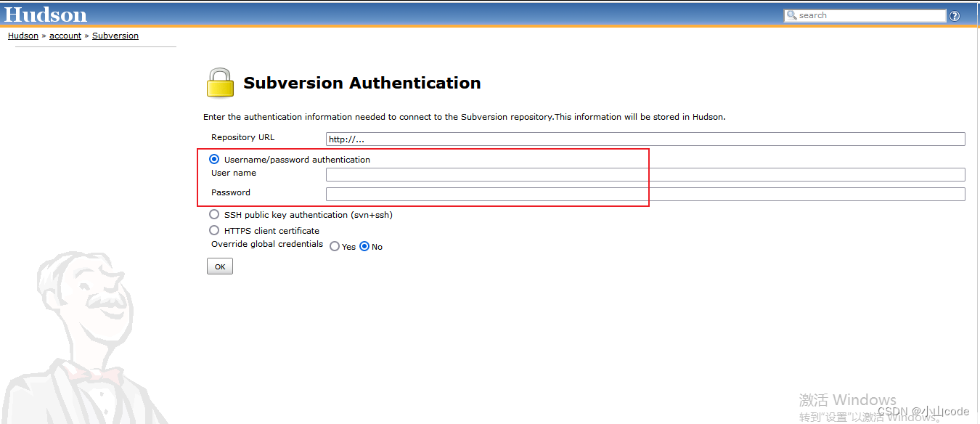The width and height of the screenshot is (980, 424).
Task: Click the magnifier icon in search box
Action: [791, 15]
